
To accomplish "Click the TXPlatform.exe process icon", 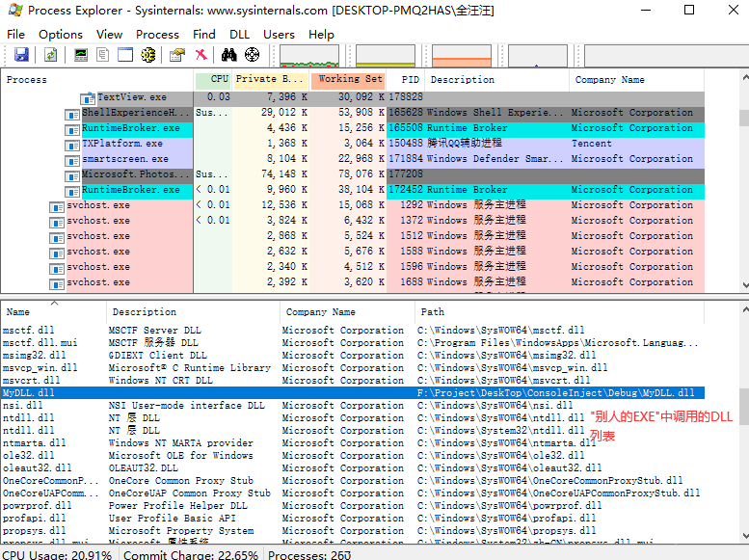I will coord(72,146).
